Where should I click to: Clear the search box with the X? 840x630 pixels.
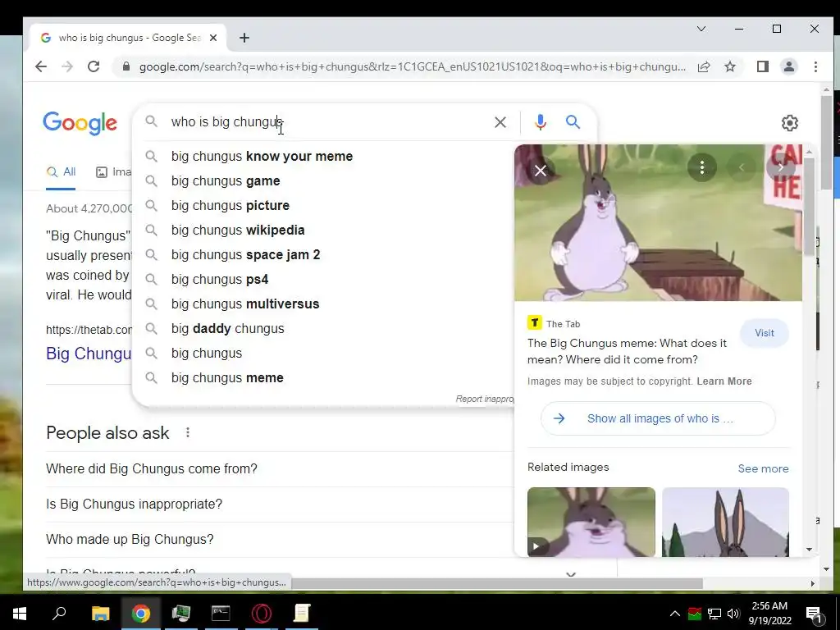500,122
